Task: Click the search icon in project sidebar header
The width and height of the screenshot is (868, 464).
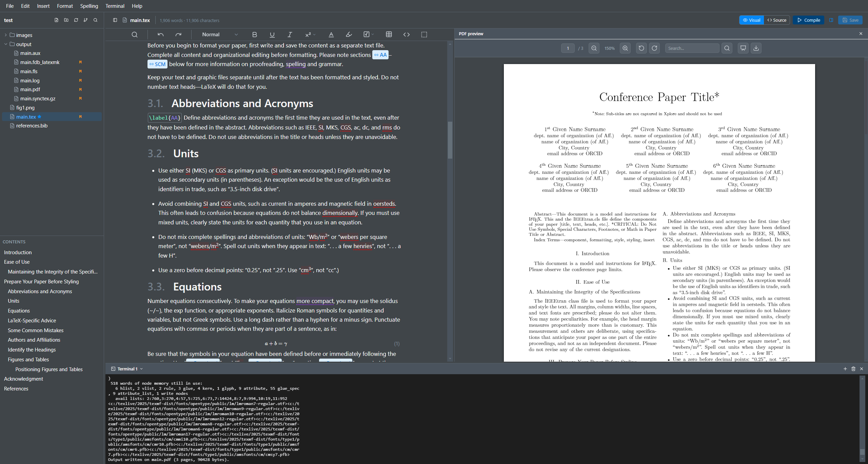Action: [96, 20]
